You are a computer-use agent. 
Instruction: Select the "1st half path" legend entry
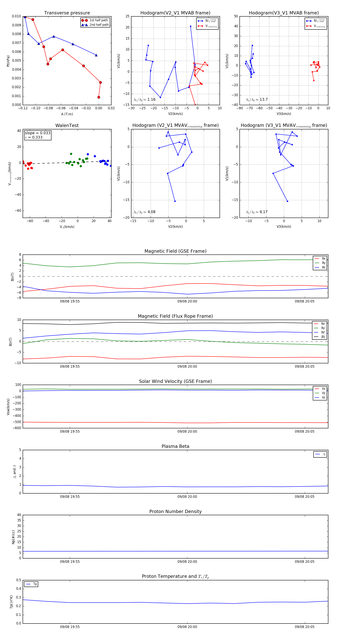(95, 20)
